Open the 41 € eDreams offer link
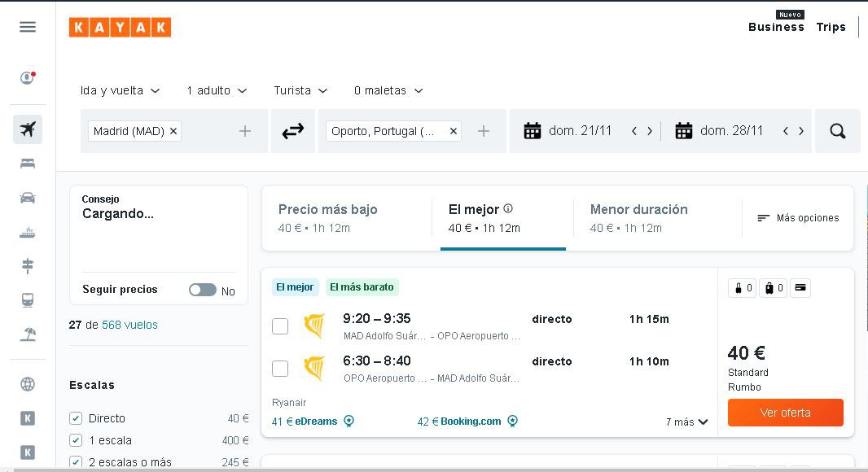The width and height of the screenshot is (868, 472). [305, 422]
